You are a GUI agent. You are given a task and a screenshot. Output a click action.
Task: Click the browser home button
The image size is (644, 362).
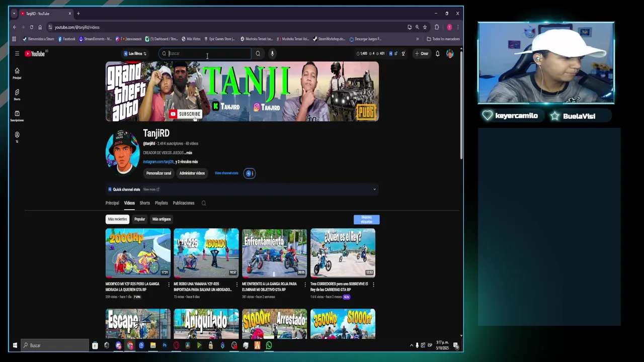point(40,27)
